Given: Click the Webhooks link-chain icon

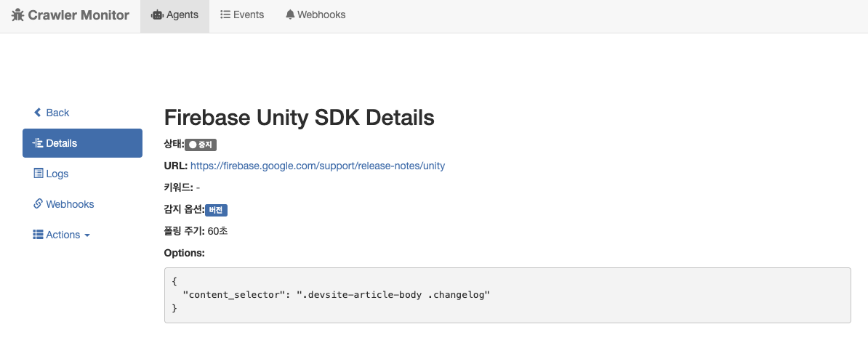Looking at the screenshot, I should [x=39, y=203].
